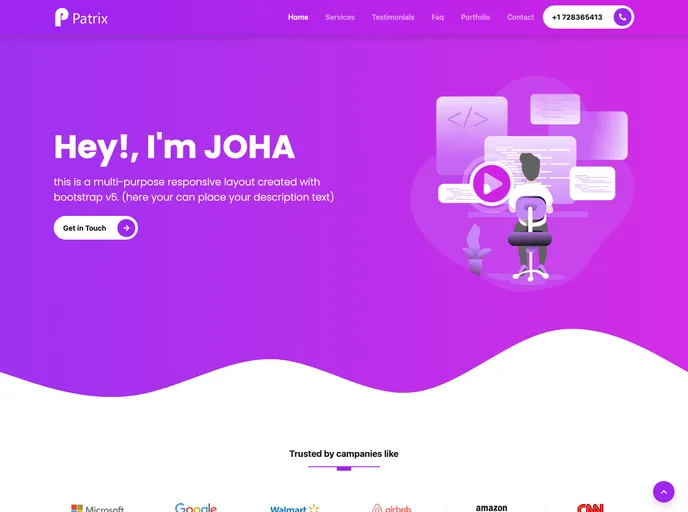Viewport: 688px width, 512px height.
Task: Click the purple phone call icon
Action: pos(622,17)
